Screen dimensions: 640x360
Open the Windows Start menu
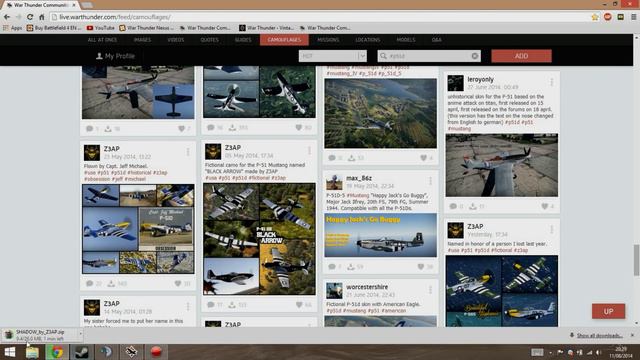click(9, 351)
